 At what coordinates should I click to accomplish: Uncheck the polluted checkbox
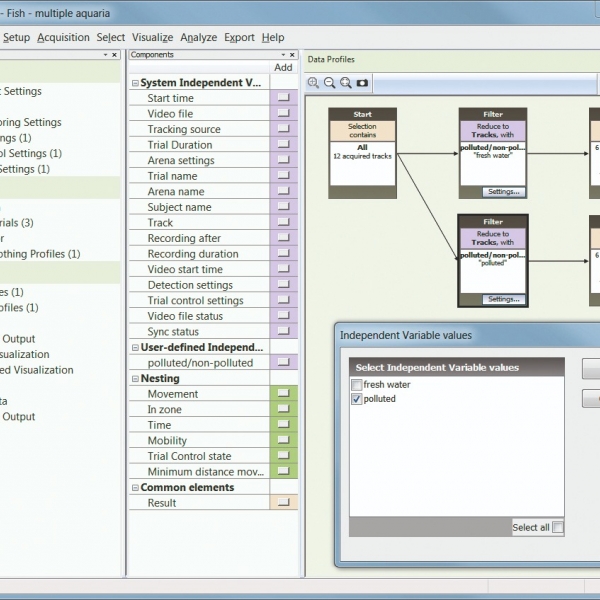356,399
